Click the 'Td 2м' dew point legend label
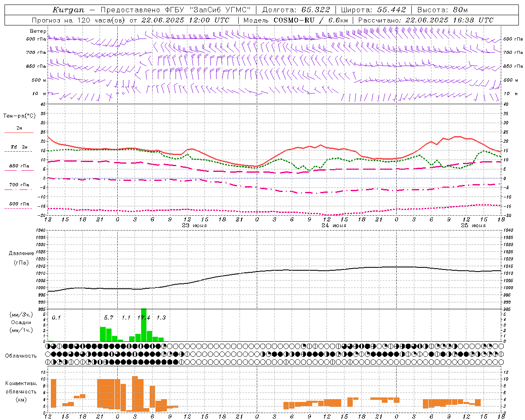The image size is (525, 420). (x=19, y=147)
